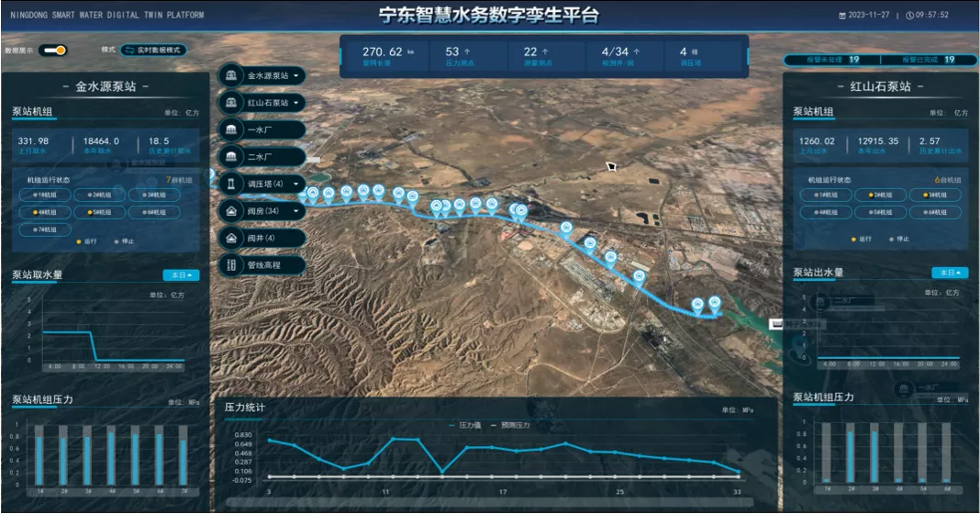
Task: Open the 管线高程 pipeline elevation icon
Action: (x=230, y=265)
